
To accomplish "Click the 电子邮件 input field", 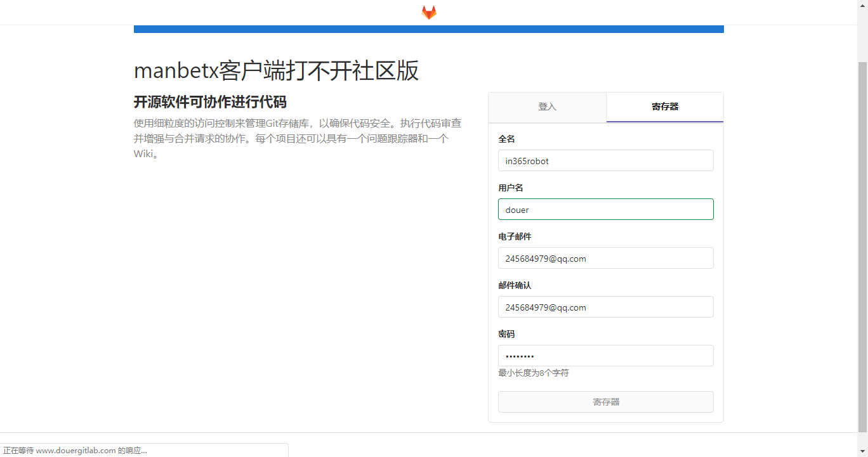I will click(x=606, y=258).
